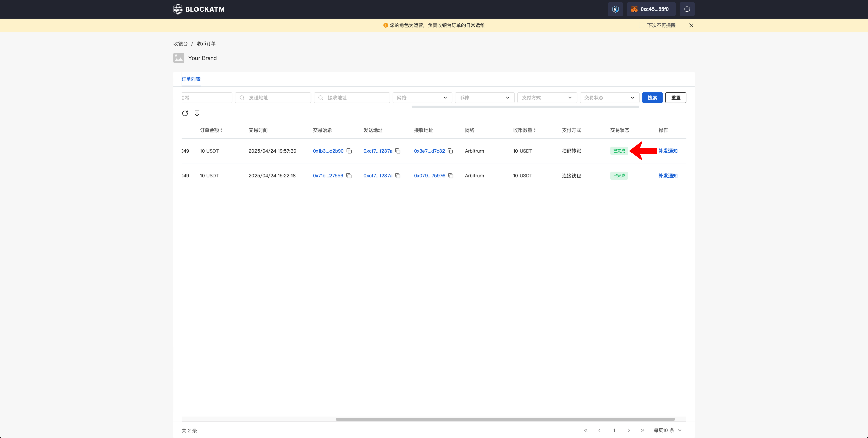Click the download export icon
Image resolution: width=868 pixels, height=438 pixels.
[x=197, y=113]
